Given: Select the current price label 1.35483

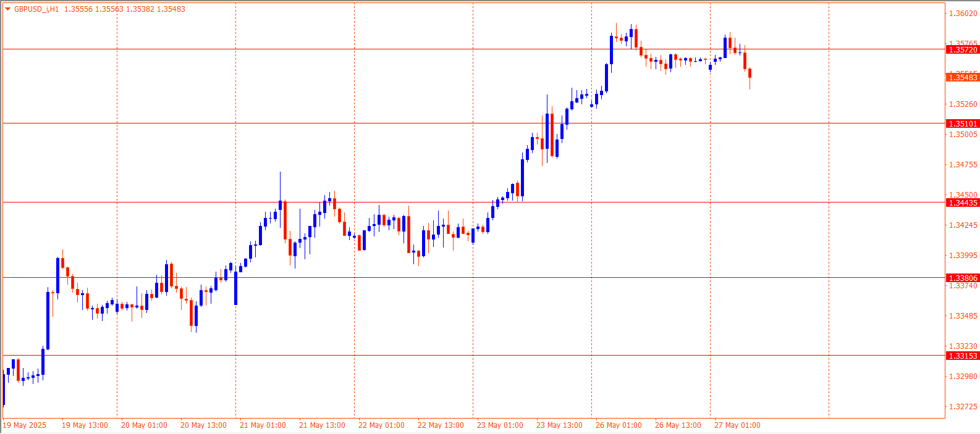Looking at the screenshot, I should [963, 77].
